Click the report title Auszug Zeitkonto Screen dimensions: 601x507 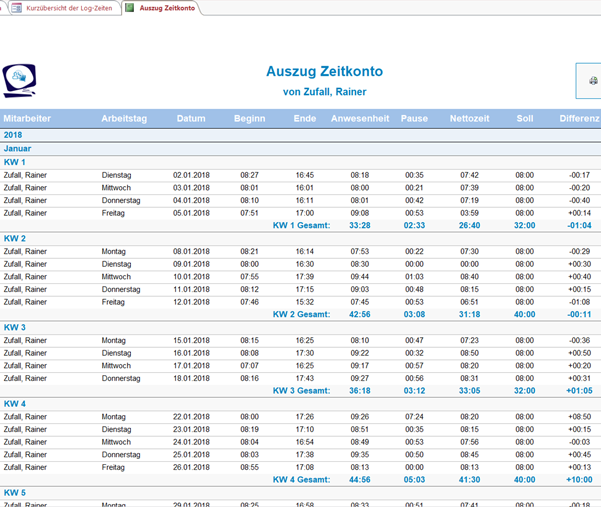tap(324, 71)
